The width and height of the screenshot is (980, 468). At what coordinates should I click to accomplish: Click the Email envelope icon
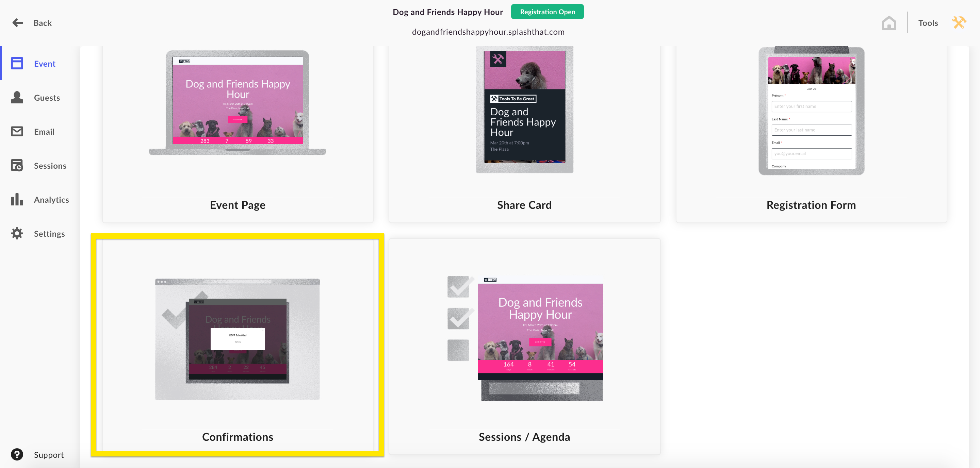pyautogui.click(x=17, y=132)
